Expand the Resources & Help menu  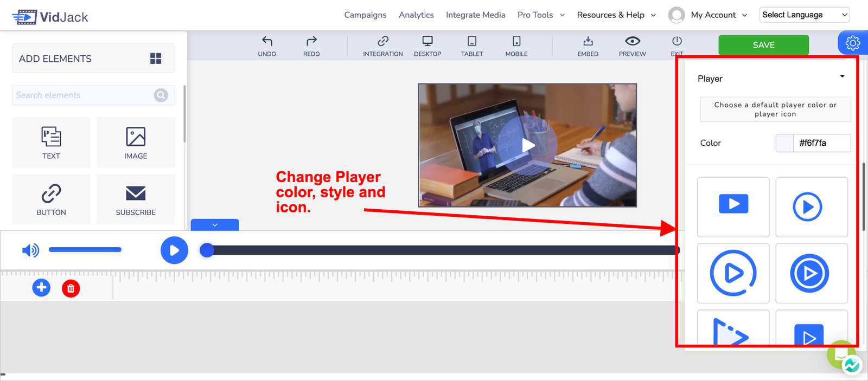tap(616, 15)
